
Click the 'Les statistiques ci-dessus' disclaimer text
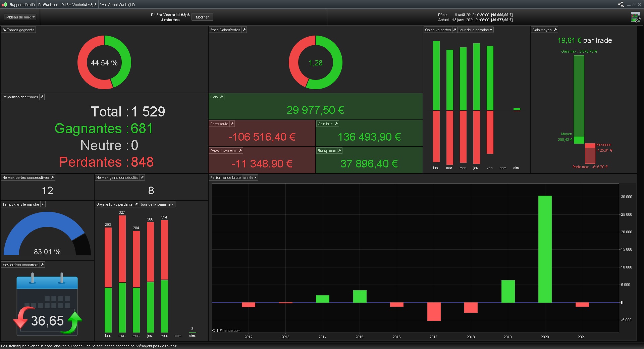(x=89, y=346)
